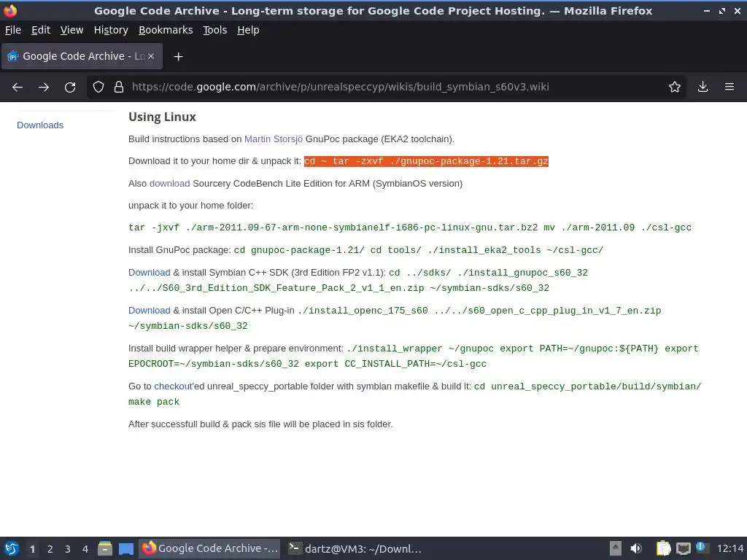
Task: Switch to workspace 1
Action: click(x=32, y=549)
